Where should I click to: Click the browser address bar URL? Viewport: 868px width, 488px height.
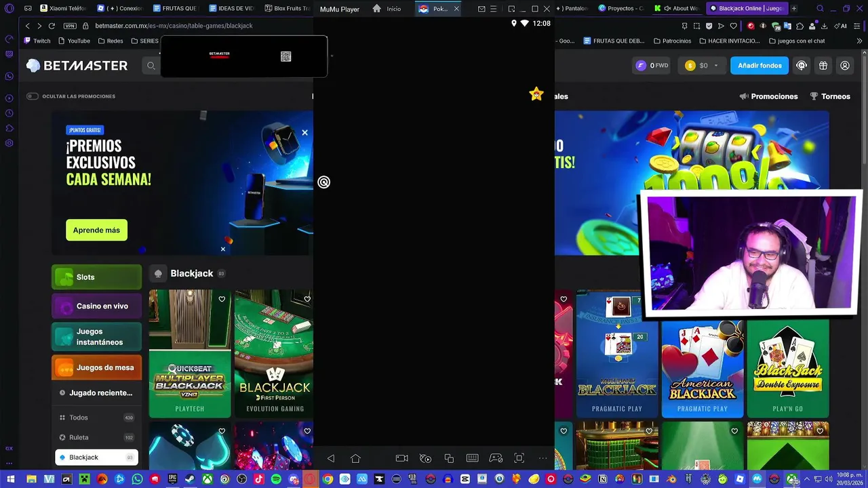pyautogui.click(x=174, y=26)
